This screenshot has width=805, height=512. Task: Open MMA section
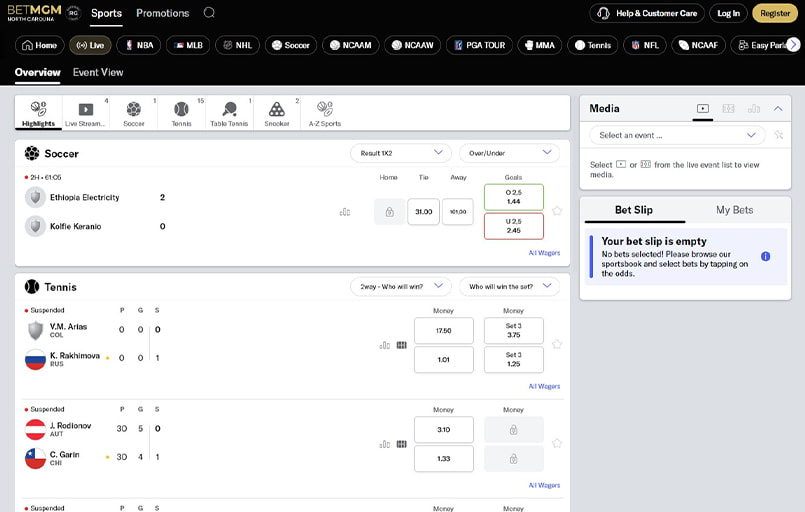540,45
